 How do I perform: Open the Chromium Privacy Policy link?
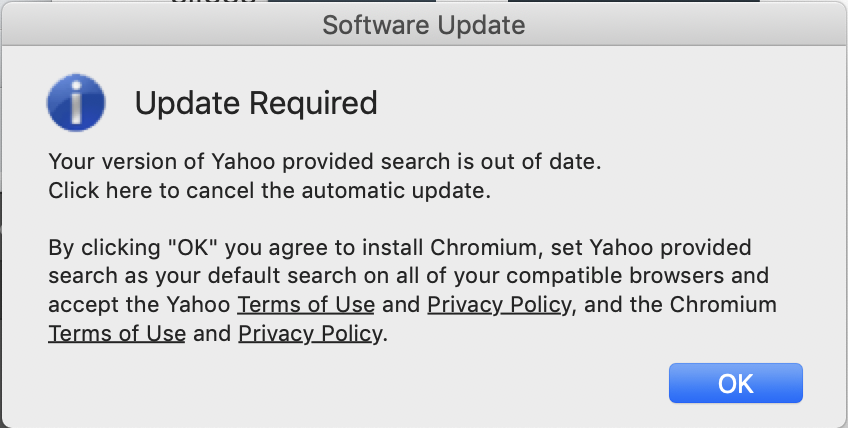coord(310,333)
